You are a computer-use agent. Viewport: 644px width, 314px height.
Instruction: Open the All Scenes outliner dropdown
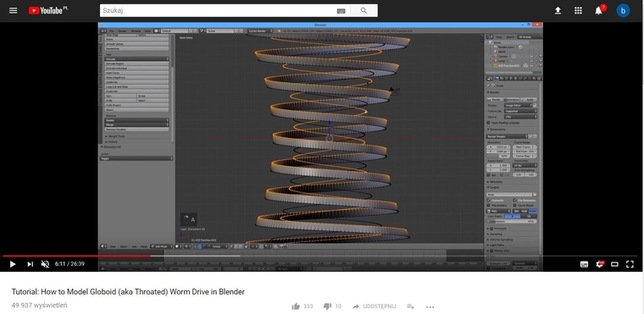(530, 37)
